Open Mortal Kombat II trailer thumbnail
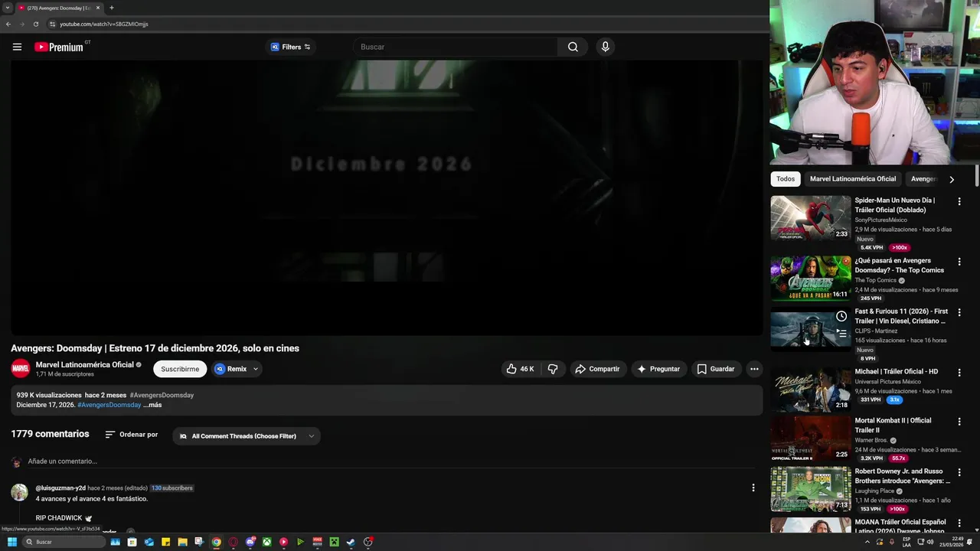980x551 pixels. click(x=811, y=439)
